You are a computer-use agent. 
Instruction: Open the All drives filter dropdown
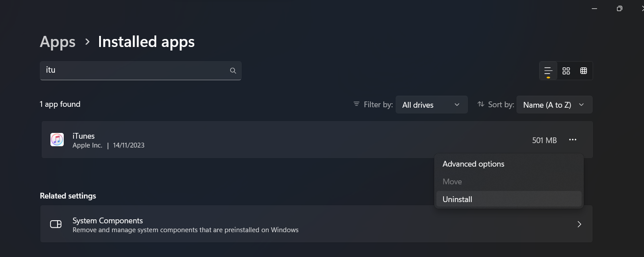[x=431, y=105]
